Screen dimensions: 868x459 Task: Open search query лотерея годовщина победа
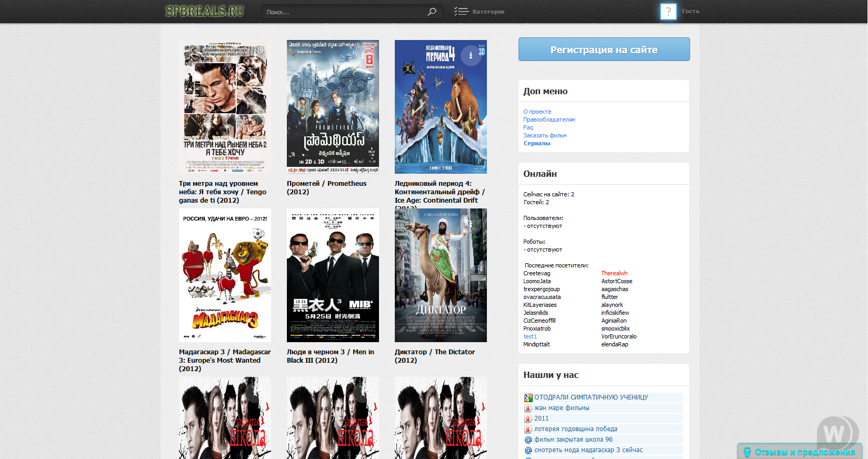pyautogui.click(x=576, y=429)
